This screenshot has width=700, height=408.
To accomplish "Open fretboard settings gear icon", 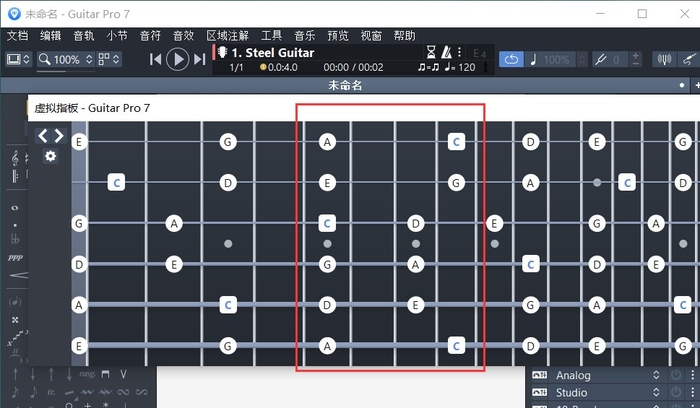I will (x=50, y=156).
